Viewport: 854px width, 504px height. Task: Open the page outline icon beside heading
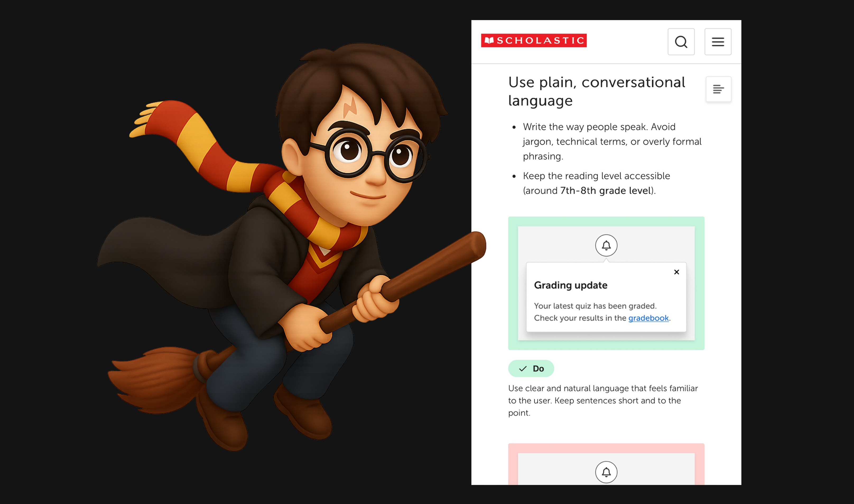tap(718, 89)
